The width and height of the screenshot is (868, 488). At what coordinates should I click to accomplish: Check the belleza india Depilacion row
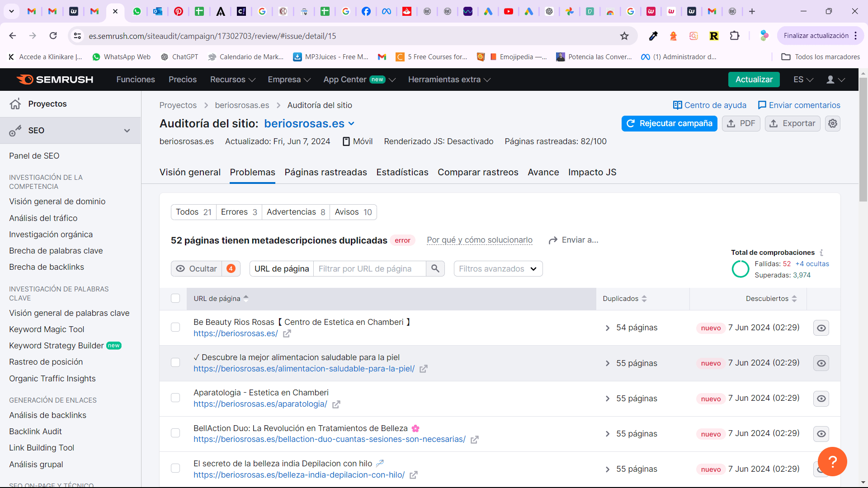click(x=175, y=469)
